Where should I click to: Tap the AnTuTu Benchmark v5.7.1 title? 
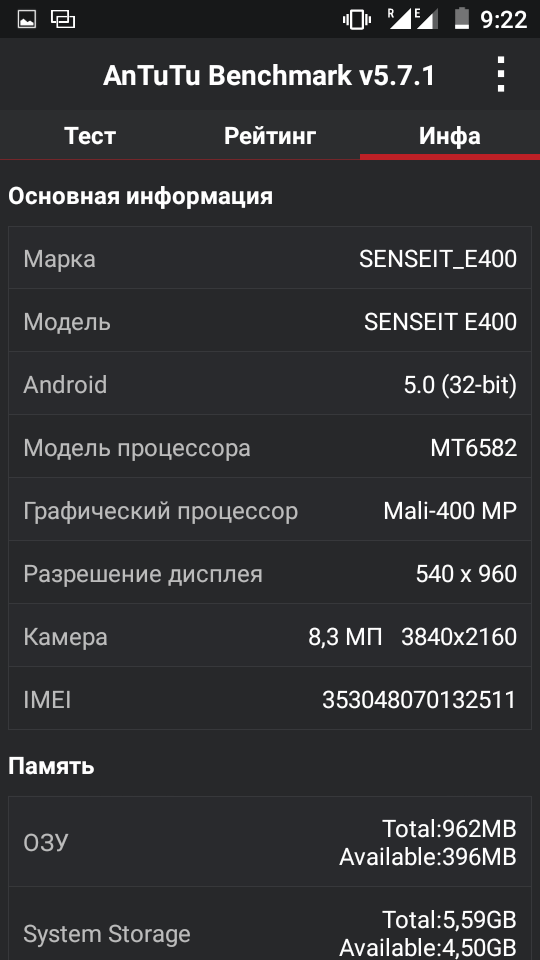(269, 76)
